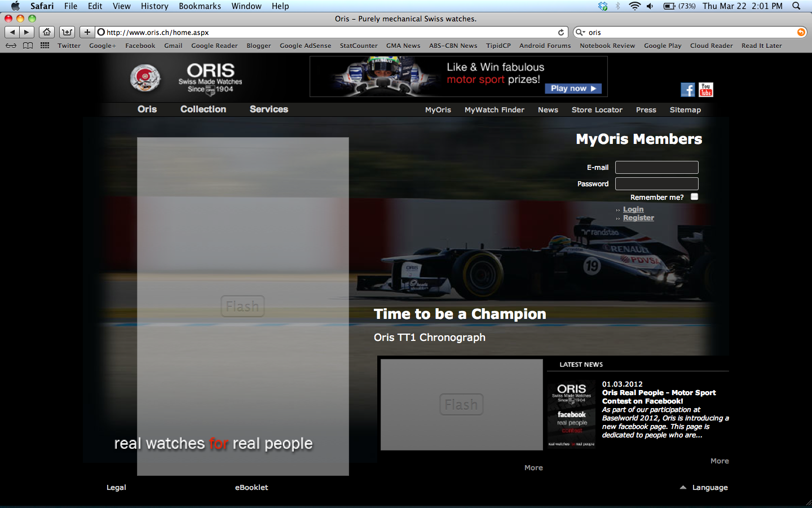Open MyWatch Finder link
Image resolution: width=812 pixels, height=508 pixels.
[x=495, y=110]
